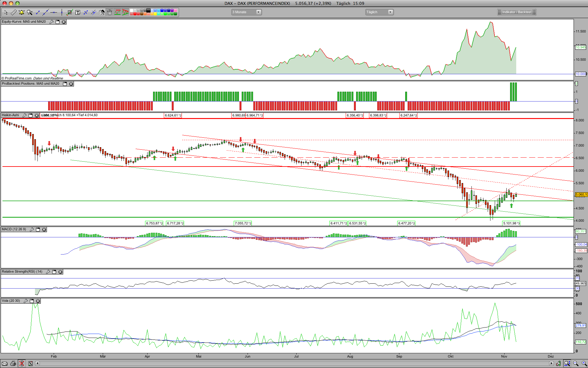
Task: Select the text annotation tool
Action: click(x=78, y=12)
